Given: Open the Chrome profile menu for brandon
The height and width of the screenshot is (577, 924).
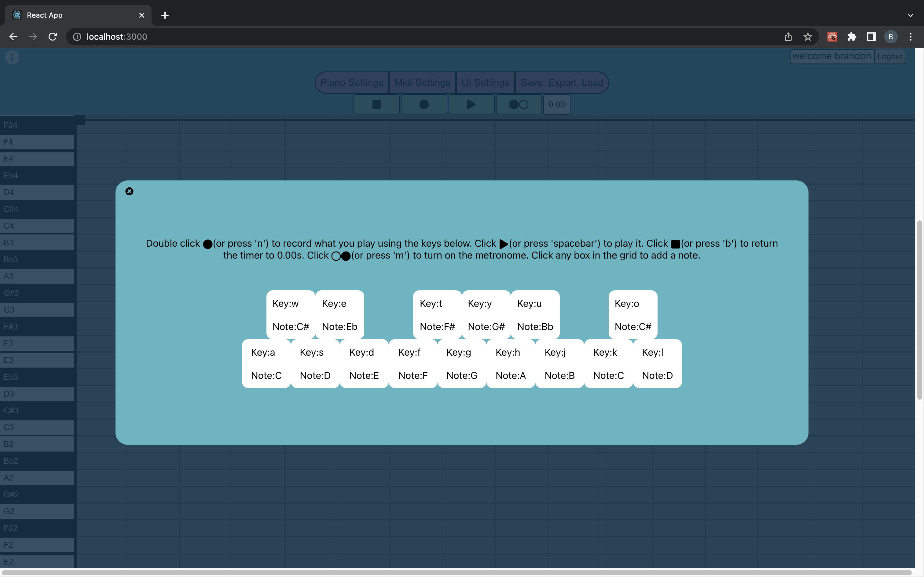Looking at the screenshot, I should (x=891, y=37).
